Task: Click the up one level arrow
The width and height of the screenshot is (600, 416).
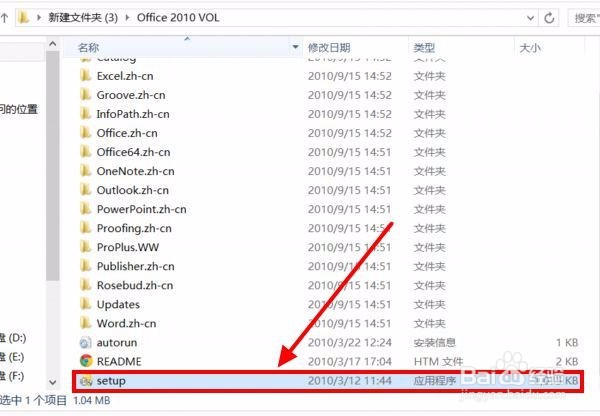Action: tap(4, 18)
